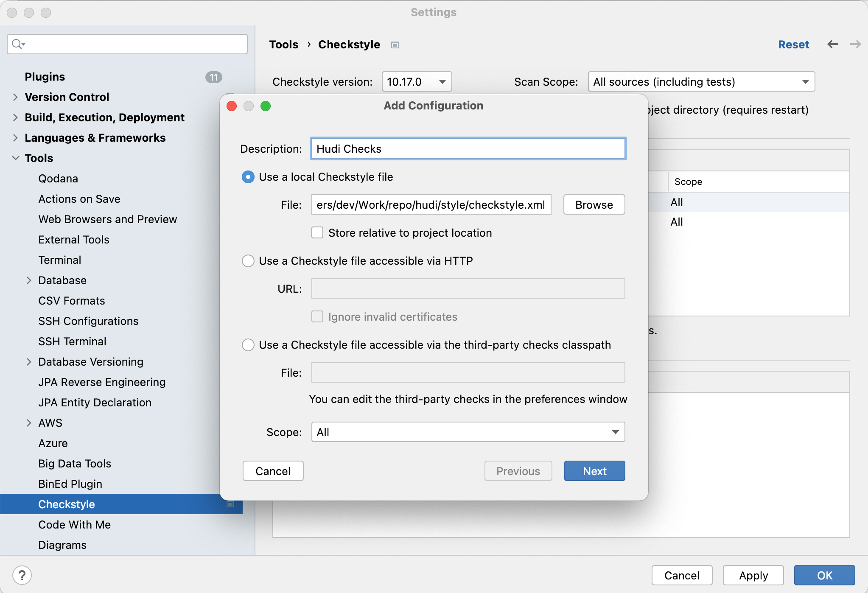Screen dimensions: 868x593
Task: Click the back navigation arrow
Action: click(832, 44)
